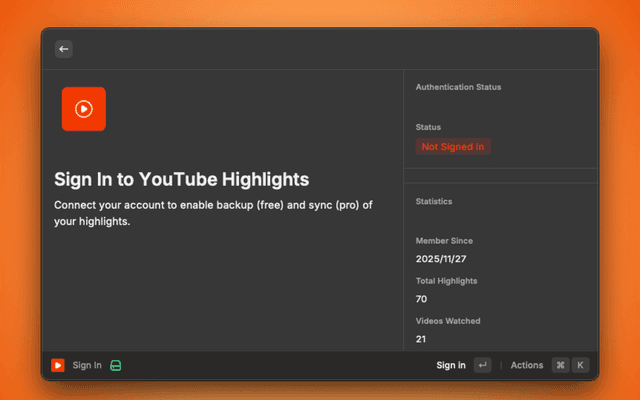Select the Statistics section header
The image size is (640, 400).
pos(434,201)
